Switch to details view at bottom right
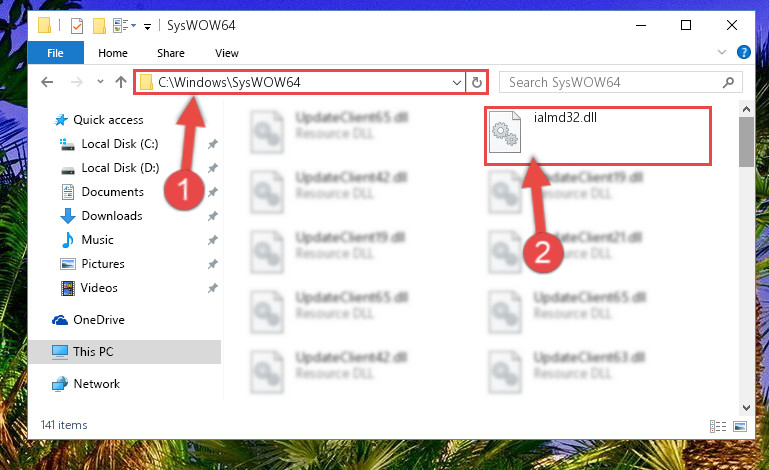Viewport: 769px width, 470px height. point(718,426)
